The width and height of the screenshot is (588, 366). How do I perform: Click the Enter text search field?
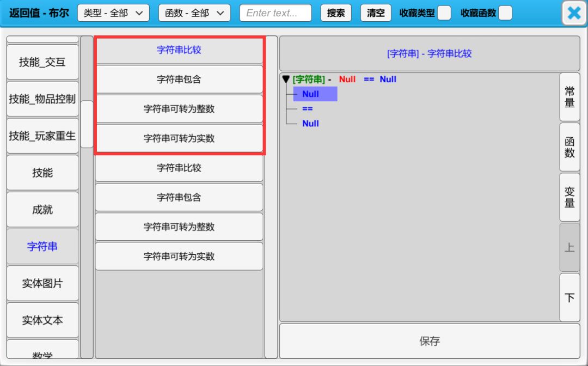coord(275,13)
